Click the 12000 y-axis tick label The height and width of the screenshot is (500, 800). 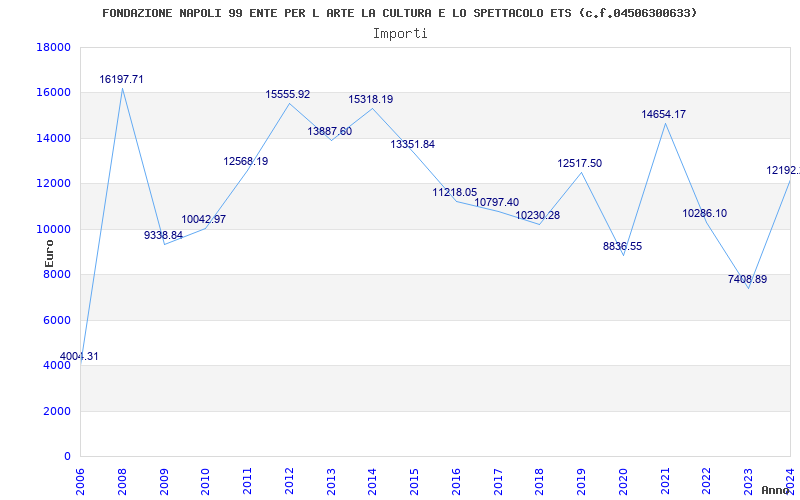click(54, 184)
